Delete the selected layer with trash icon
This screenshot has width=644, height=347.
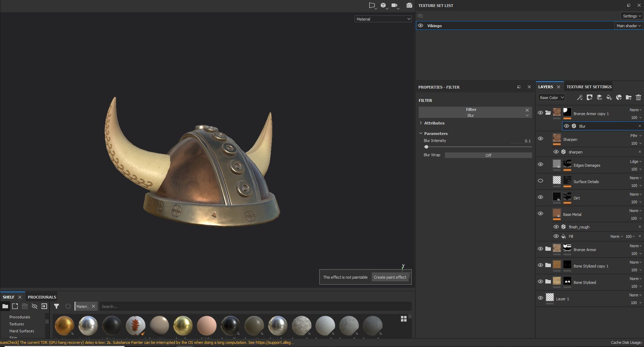(638, 98)
